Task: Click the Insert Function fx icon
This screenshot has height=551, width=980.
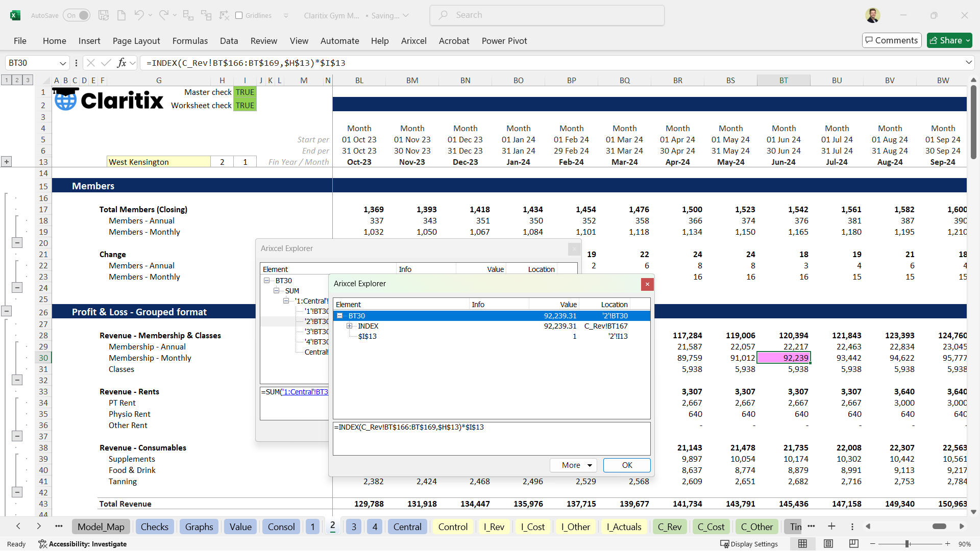Action: click(121, 63)
